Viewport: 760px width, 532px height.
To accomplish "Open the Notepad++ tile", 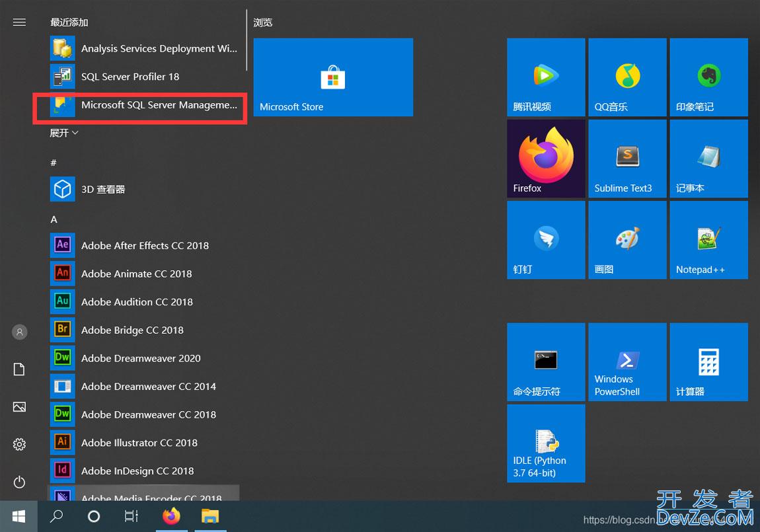I will [x=708, y=240].
